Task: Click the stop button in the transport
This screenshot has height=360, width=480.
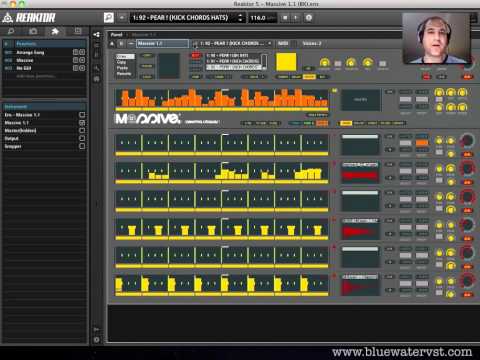Action: click(x=285, y=18)
